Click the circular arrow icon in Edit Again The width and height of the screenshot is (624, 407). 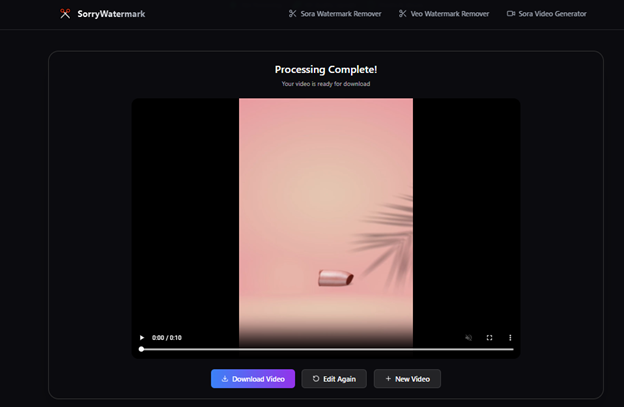point(316,379)
